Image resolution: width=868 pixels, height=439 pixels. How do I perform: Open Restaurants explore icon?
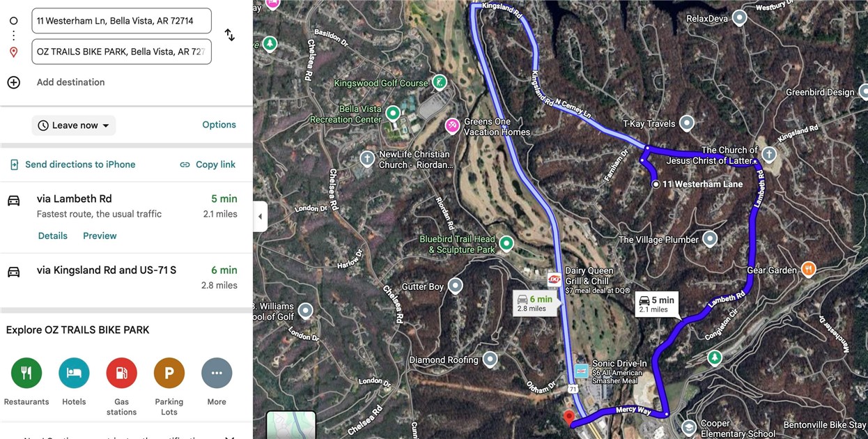tap(26, 373)
